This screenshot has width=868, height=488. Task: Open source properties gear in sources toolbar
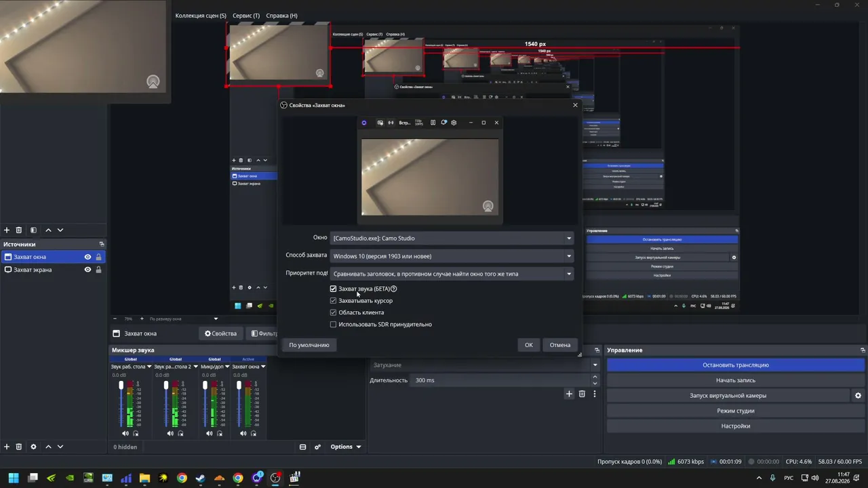(x=33, y=447)
